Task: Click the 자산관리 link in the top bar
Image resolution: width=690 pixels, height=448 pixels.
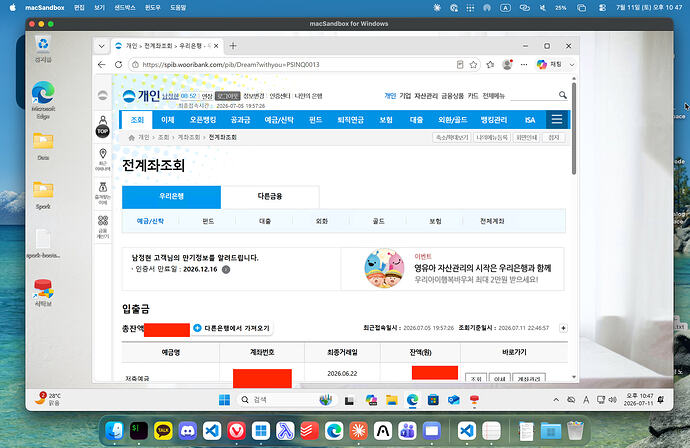Action: (x=426, y=95)
